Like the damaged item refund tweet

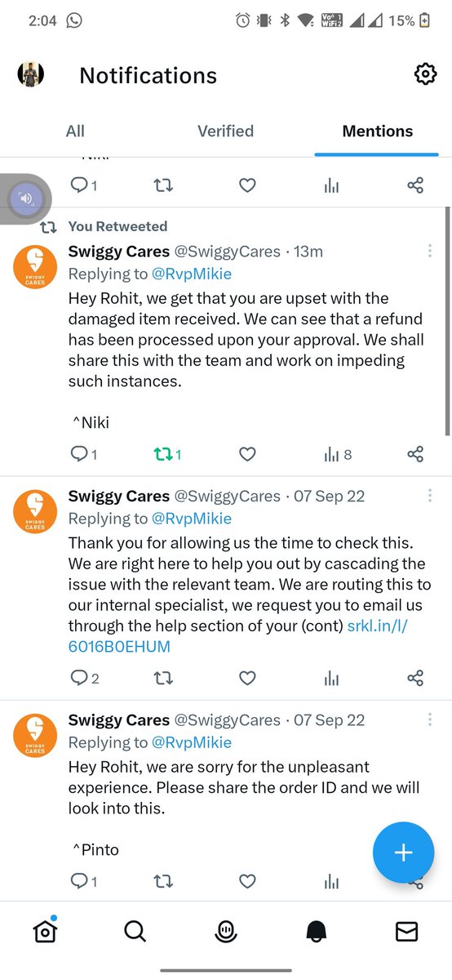pos(248,454)
